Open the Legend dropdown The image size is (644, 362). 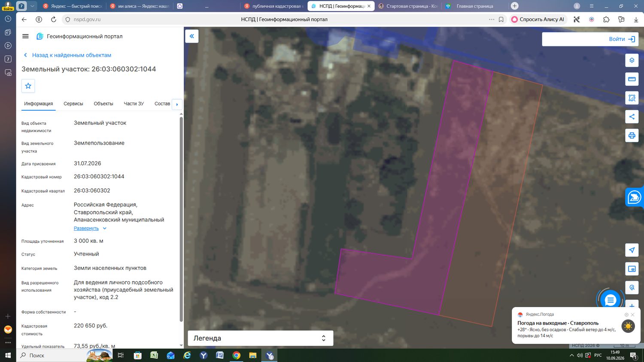click(x=261, y=338)
